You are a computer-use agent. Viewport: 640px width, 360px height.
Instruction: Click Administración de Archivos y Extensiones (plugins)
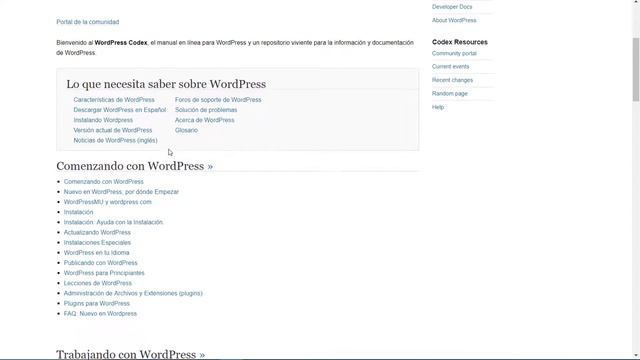[133, 293]
